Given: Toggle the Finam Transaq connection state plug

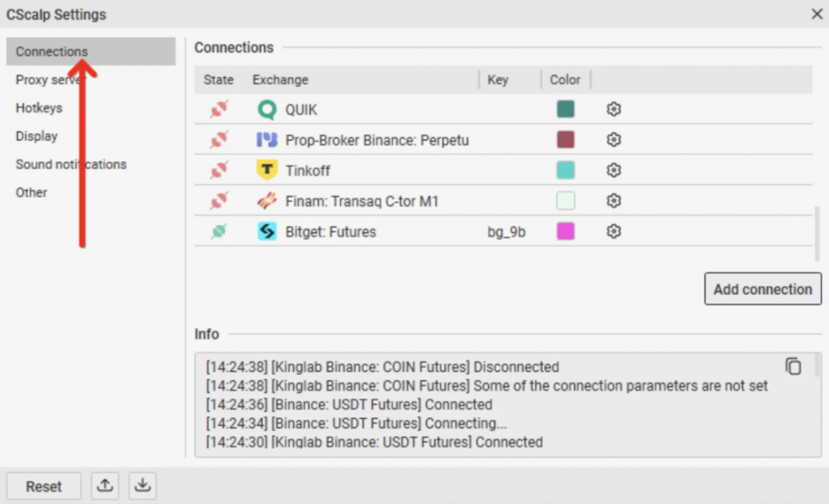Looking at the screenshot, I should pyautogui.click(x=219, y=201).
